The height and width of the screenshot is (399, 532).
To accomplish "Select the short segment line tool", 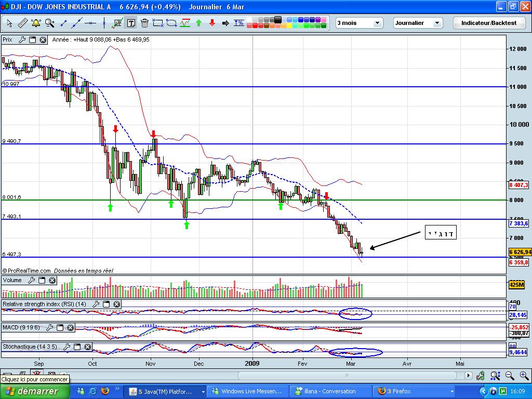I will point(63,23).
